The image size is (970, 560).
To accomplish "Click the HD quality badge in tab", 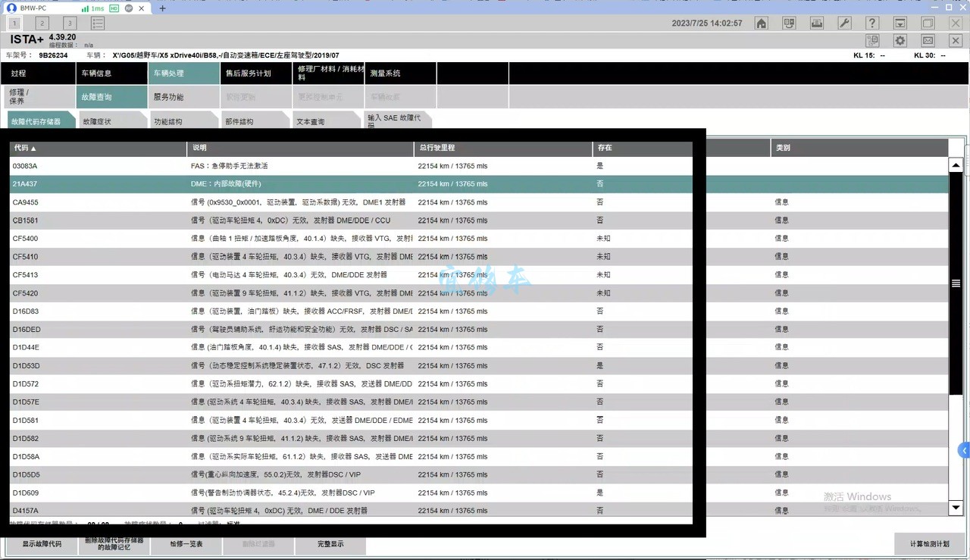I will 114,8.
